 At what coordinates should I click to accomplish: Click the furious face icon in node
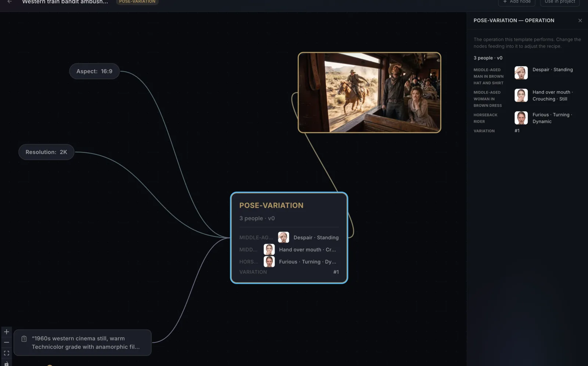269,262
